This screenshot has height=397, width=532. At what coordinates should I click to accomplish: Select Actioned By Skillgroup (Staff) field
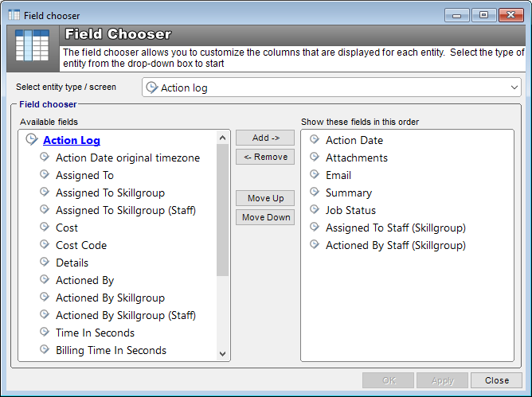pyautogui.click(x=126, y=316)
